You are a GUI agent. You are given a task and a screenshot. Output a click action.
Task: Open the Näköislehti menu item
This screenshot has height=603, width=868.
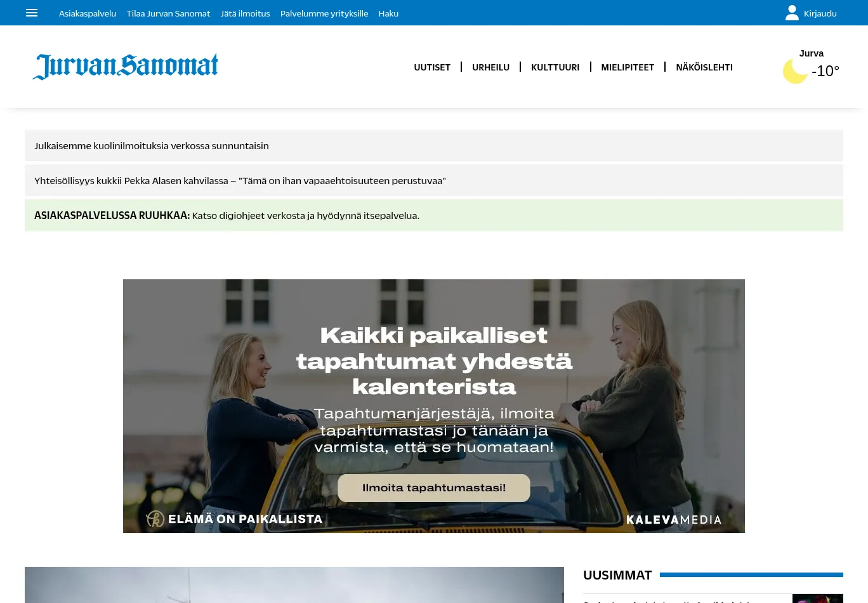tap(704, 67)
